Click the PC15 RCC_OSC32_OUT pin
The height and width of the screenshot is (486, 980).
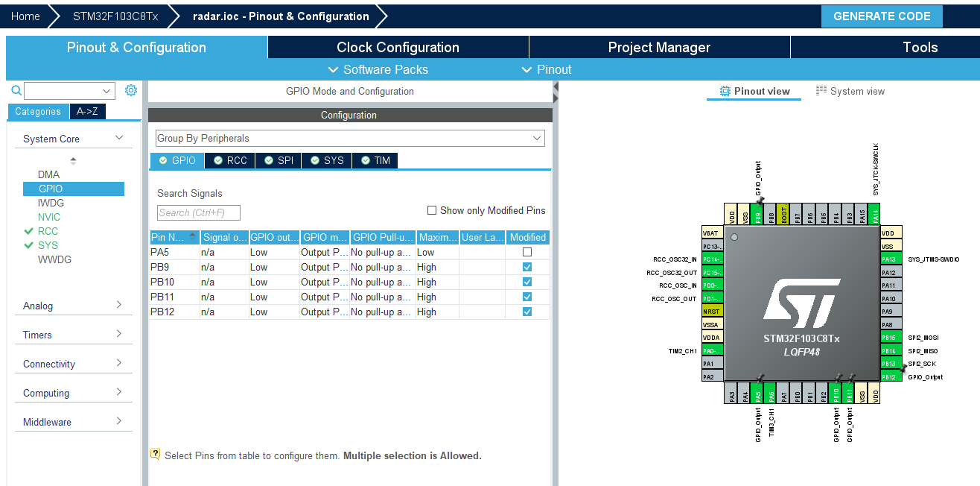point(713,273)
